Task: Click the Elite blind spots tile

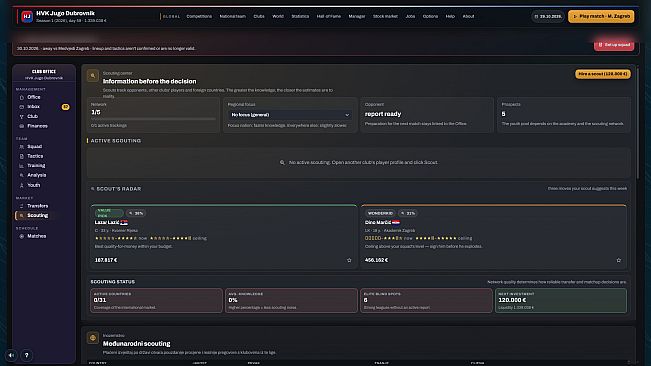Action: (x=426, y=300)
